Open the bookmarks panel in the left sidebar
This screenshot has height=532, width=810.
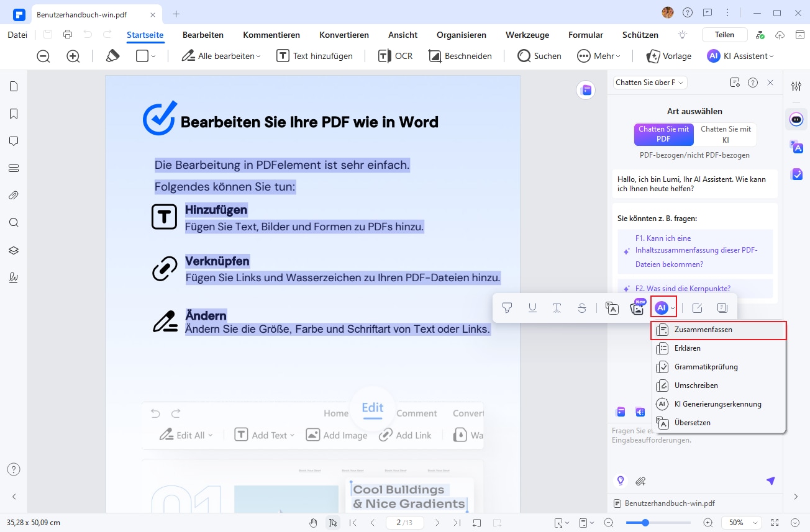(x=14, y=114)
